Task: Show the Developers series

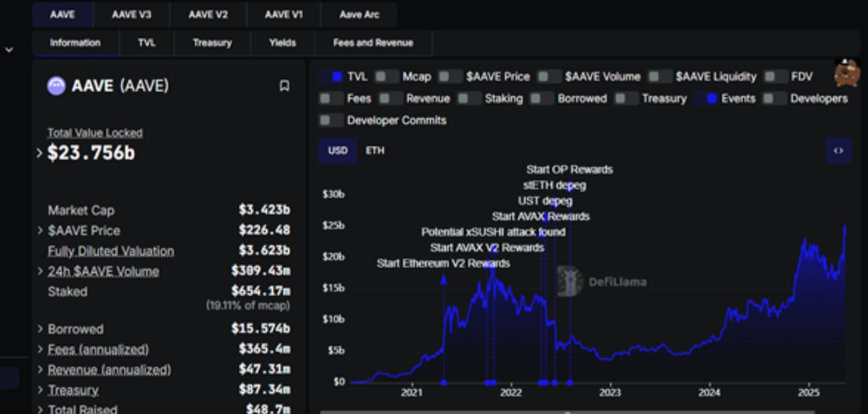Action: (x=775, y=98)
